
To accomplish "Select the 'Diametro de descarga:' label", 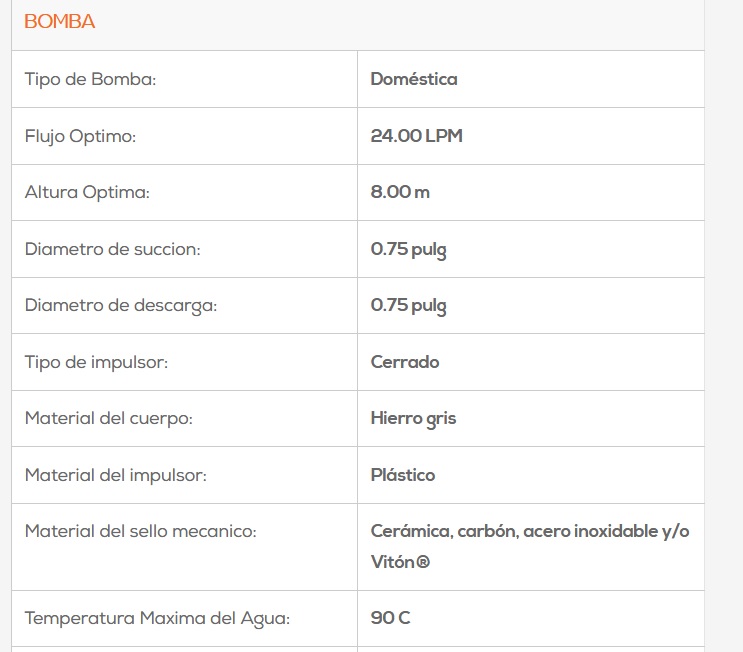I will pyautogui.click(x=120, y=305).
